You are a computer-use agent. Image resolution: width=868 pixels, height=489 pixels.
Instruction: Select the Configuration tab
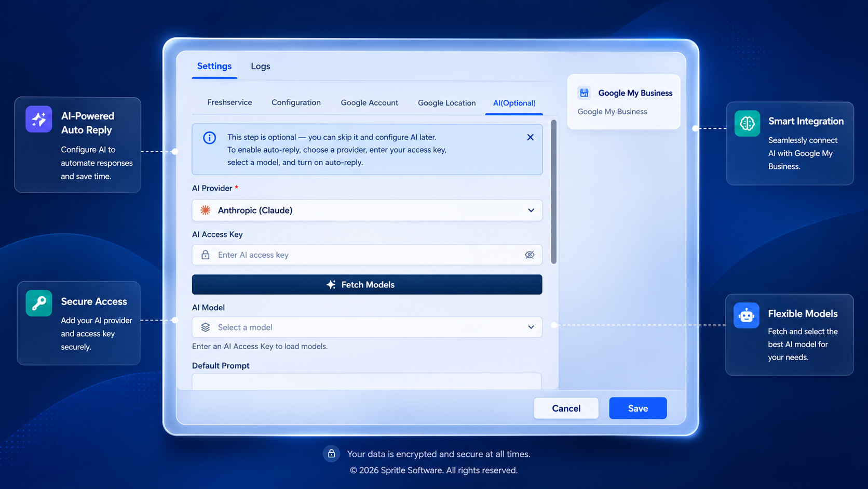[296, 102]
